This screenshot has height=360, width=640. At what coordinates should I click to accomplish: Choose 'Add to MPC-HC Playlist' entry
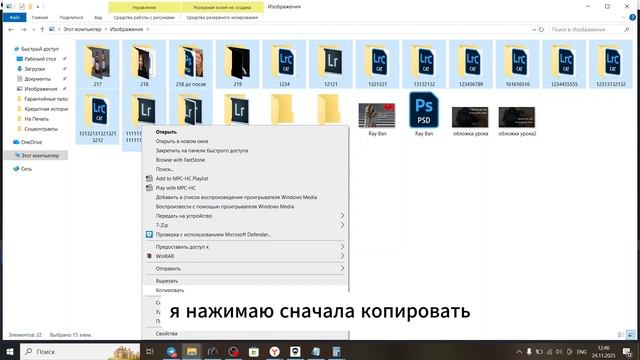point(246,178)
